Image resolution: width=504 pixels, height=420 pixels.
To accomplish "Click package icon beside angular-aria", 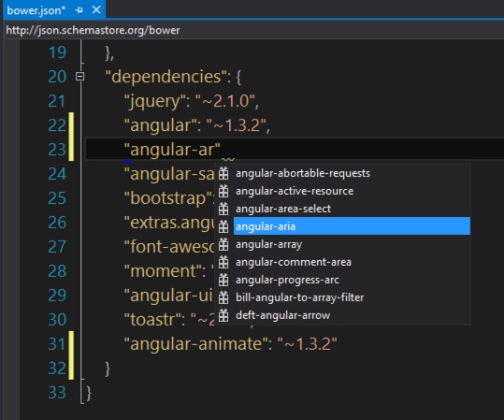I will [223, 226].
